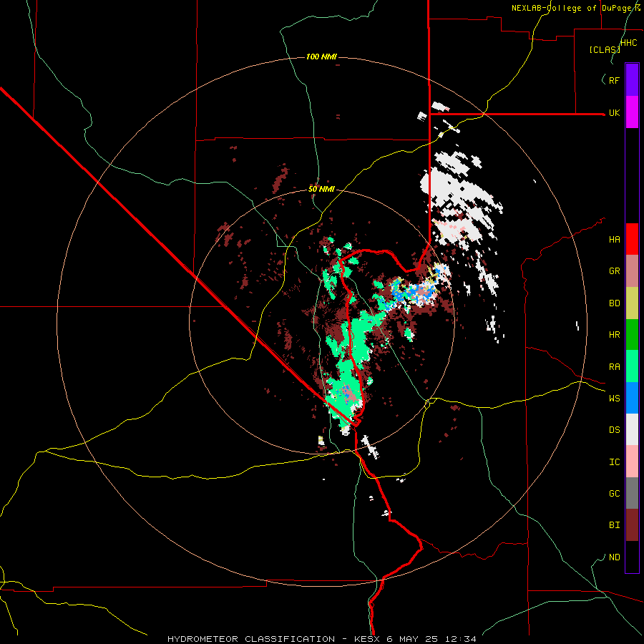Image resolution: width=644 pixels, height=644 pixels.
Task: Click the ND legend label
Action: [614, 557]
